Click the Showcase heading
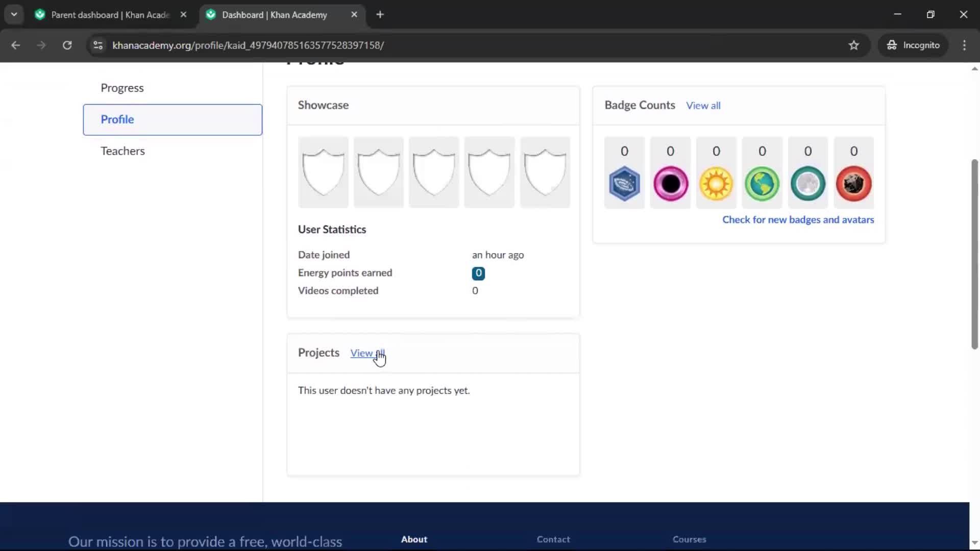Image resolution: width=980 pixels, height=551 pixels. pyautogui.click(x=323, y=105)
